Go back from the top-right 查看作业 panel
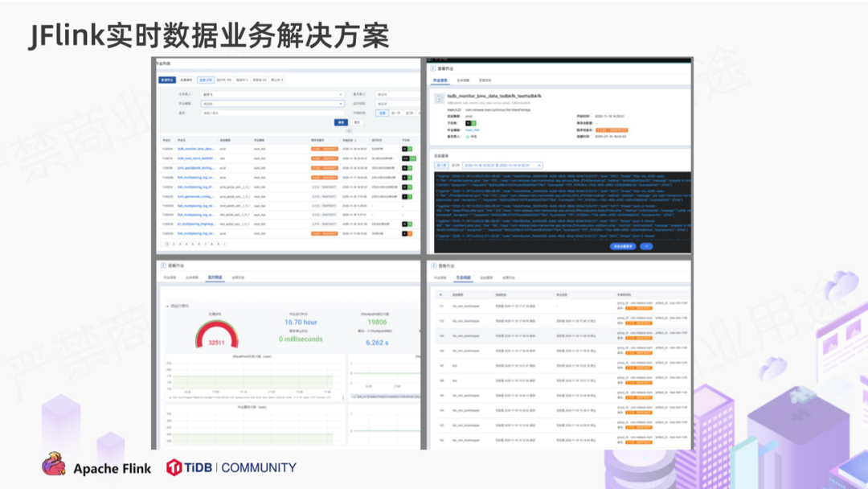The image size is (868, 489). pyautogui.click(x=433, y=68)
